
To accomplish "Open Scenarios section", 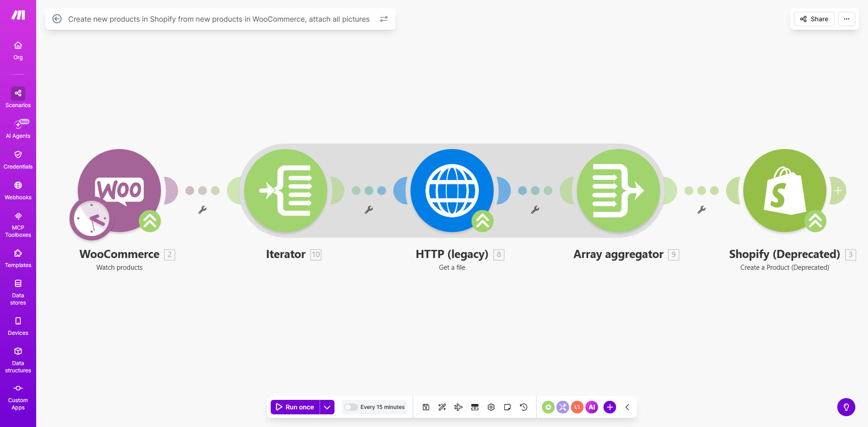I will [x=18, y=98].
